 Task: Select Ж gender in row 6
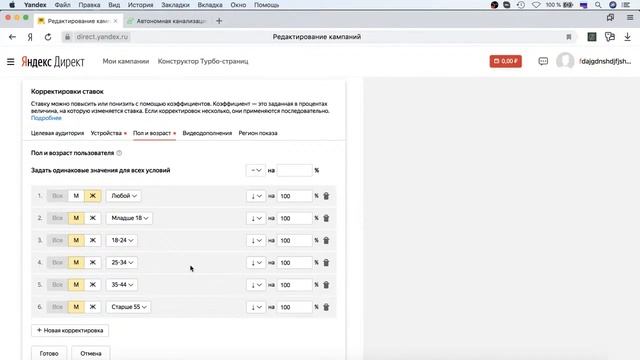click(93, 307)
